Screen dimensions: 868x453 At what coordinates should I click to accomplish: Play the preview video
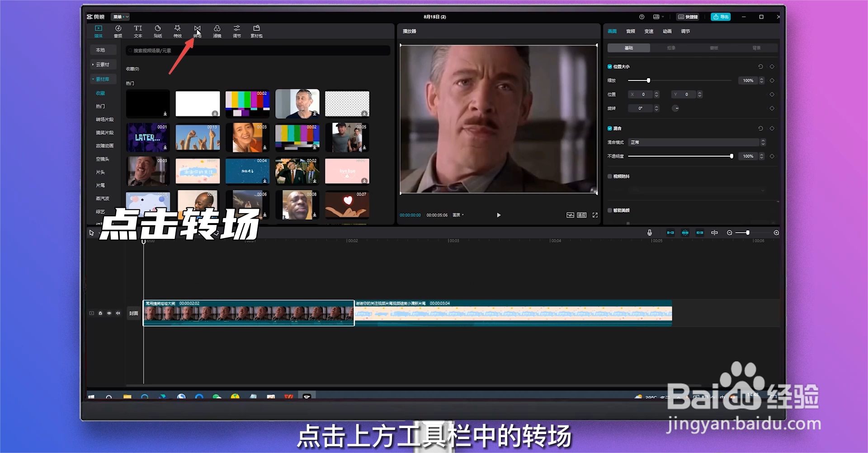(499, 215)
